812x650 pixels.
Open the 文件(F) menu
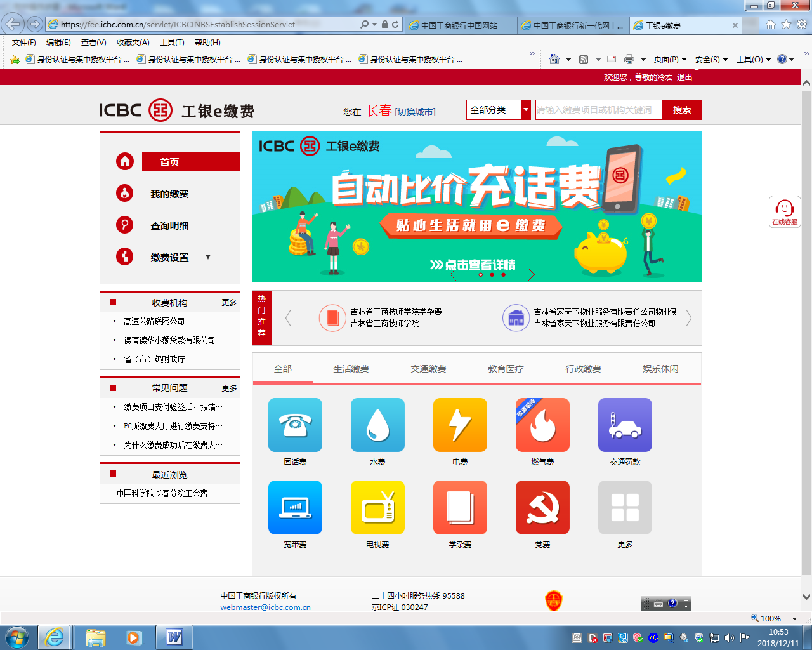[x=24, y=43]
